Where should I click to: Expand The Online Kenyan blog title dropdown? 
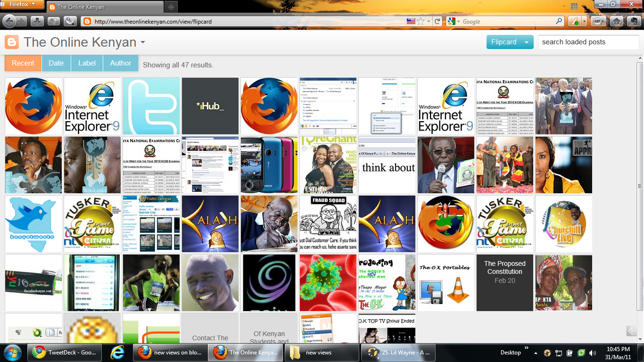click(x=142, y=43)
